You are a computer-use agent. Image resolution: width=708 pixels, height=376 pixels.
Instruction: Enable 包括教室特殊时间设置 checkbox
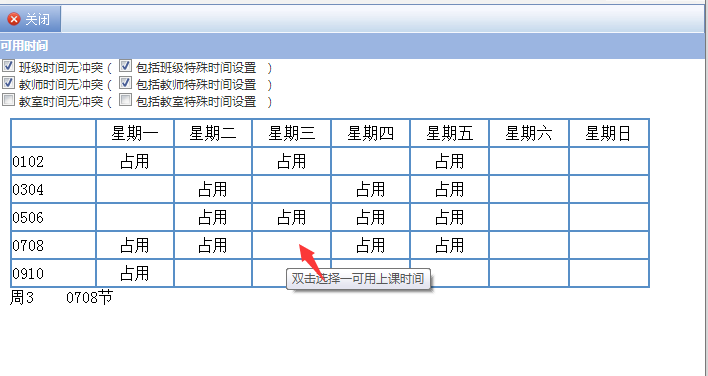point(125,99)
